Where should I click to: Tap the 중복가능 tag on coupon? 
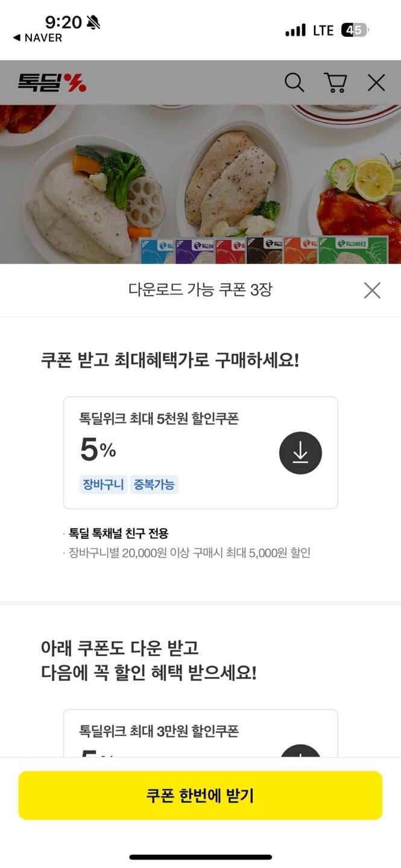click(x=154, y=484)
